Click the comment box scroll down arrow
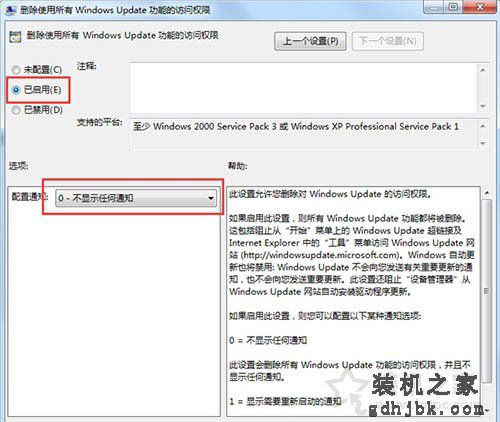 point(483,106)
